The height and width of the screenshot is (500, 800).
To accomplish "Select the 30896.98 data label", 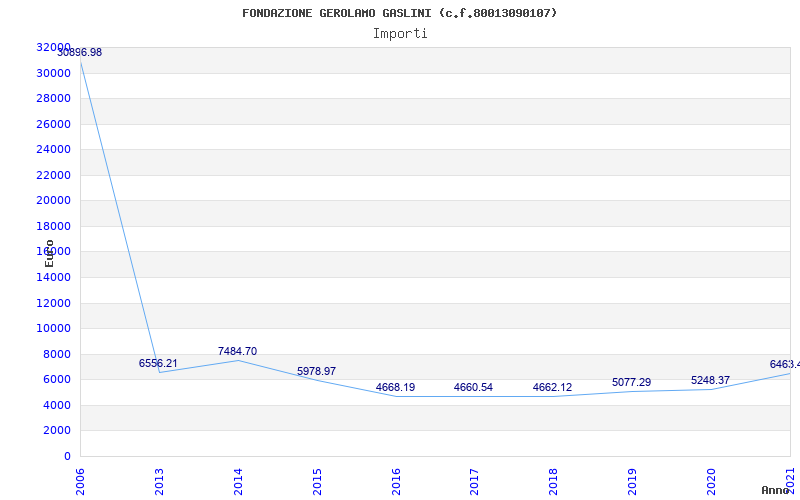I will tap(80, 53).
